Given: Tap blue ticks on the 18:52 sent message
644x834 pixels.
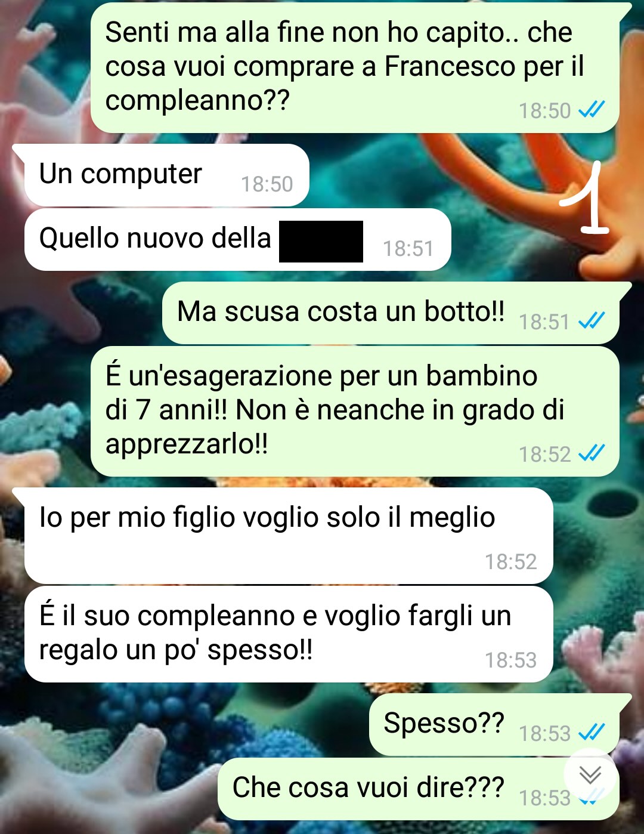Looking at the screenshot, I should point(592,453).
